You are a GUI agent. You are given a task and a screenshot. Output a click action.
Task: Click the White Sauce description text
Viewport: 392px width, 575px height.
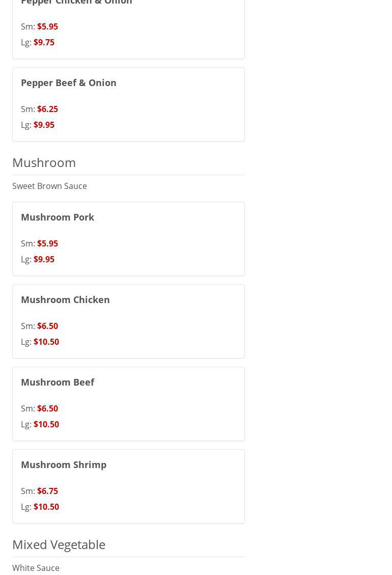click(x=36, y=568)
